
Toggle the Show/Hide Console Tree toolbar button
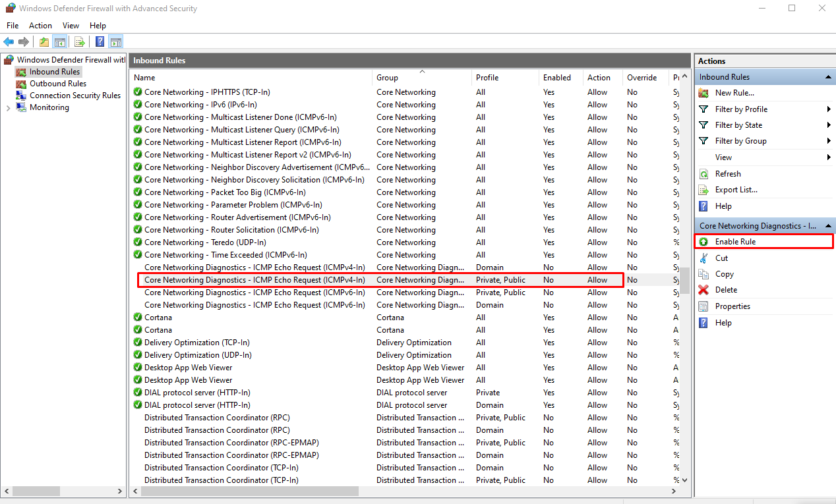coord(60,42)
